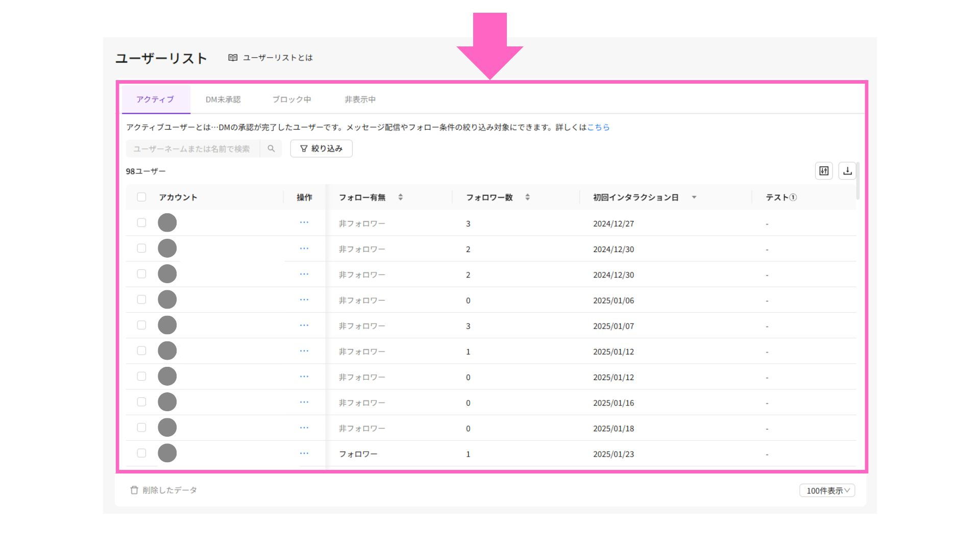Click avatar of 2025/01/06 user
This screenshot has height=551, width=980.
click(167, 299)
